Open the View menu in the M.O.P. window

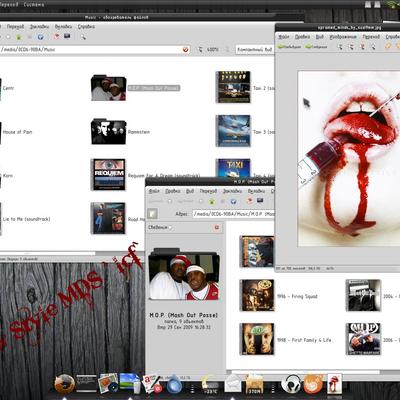(x=190, y=191)
